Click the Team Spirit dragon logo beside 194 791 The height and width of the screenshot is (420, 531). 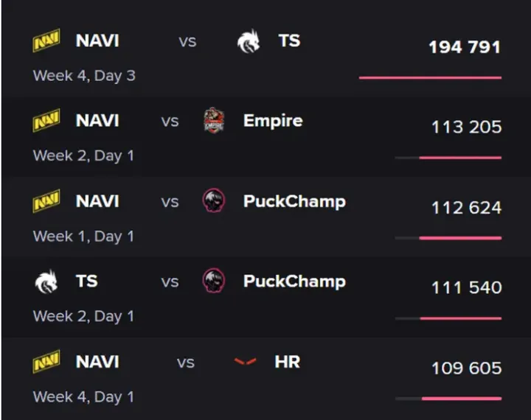pyautogui.click(x=249, y=41)
